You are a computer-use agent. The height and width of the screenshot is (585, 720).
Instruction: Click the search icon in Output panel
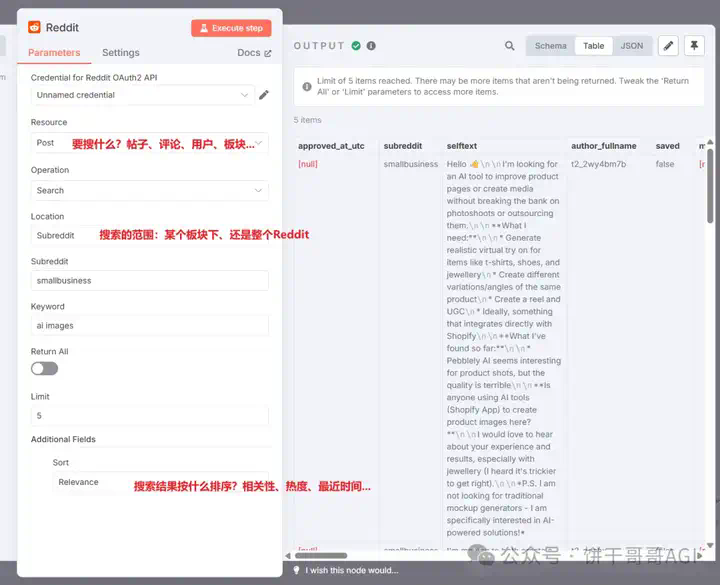(x=510, y=46)
